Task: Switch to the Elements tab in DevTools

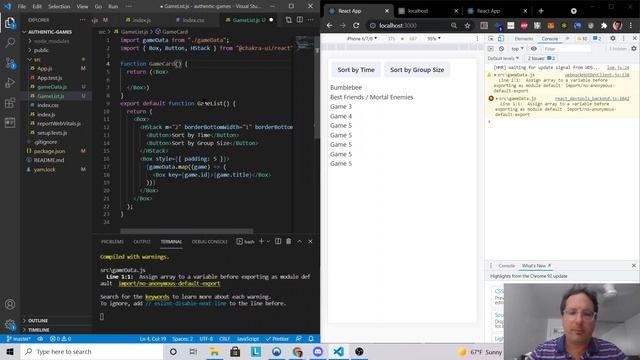Action: tap(524, 38)
